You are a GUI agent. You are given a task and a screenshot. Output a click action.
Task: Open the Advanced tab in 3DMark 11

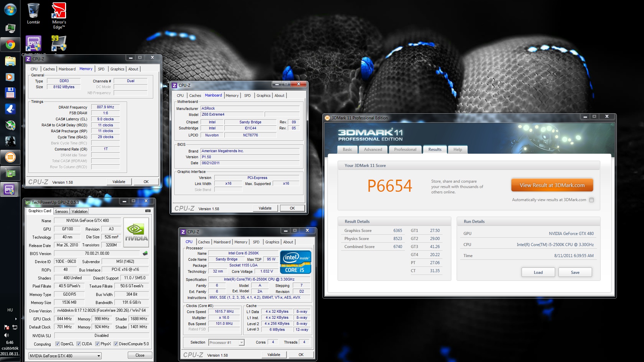pyautogui.click(x=373, y=149)
